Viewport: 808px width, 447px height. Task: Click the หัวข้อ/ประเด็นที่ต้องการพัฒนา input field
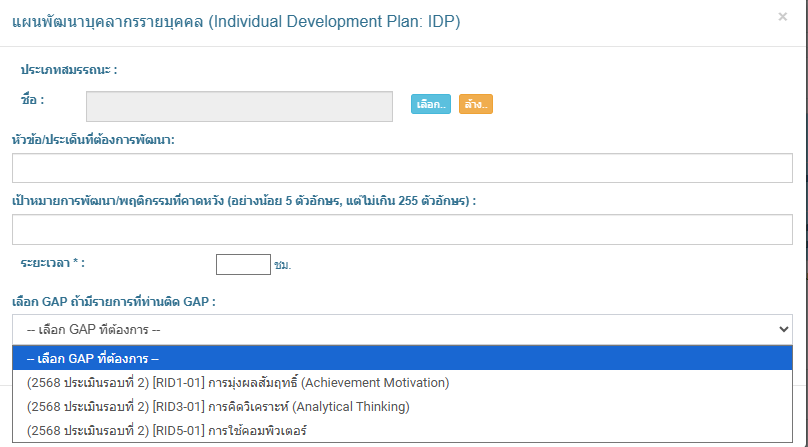[402, 168]
